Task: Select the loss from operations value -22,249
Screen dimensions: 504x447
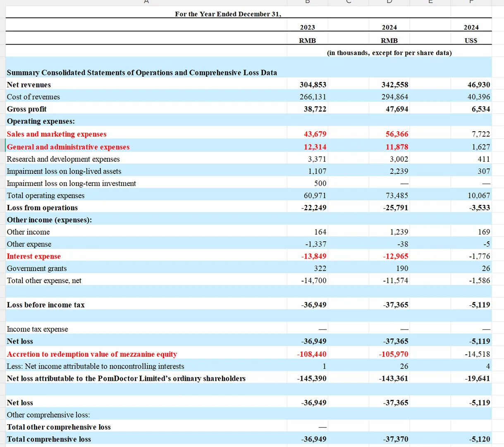Action: click(314, 208)
